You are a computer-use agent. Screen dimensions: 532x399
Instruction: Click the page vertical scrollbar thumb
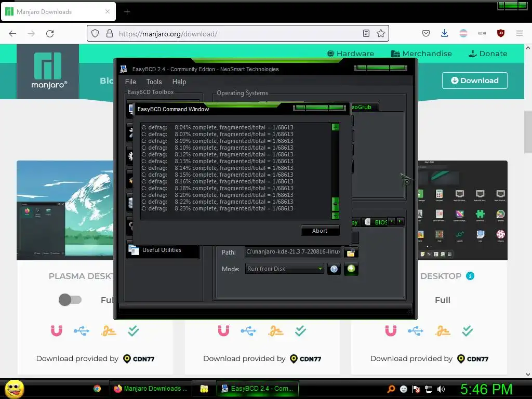[x=528, y=131]
